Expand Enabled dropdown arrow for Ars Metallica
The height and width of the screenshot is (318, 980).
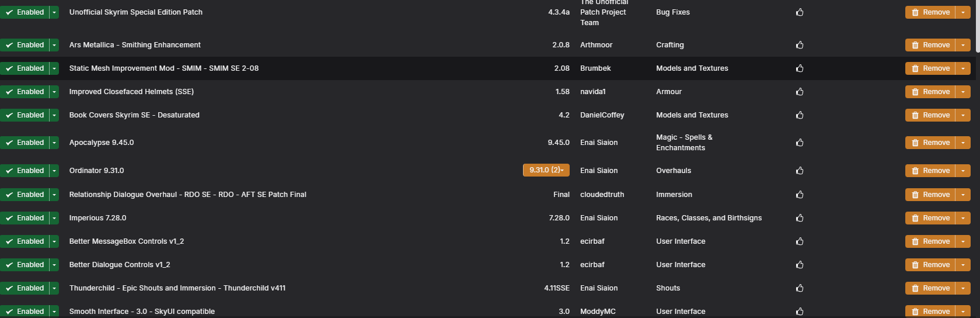(54, 45)
